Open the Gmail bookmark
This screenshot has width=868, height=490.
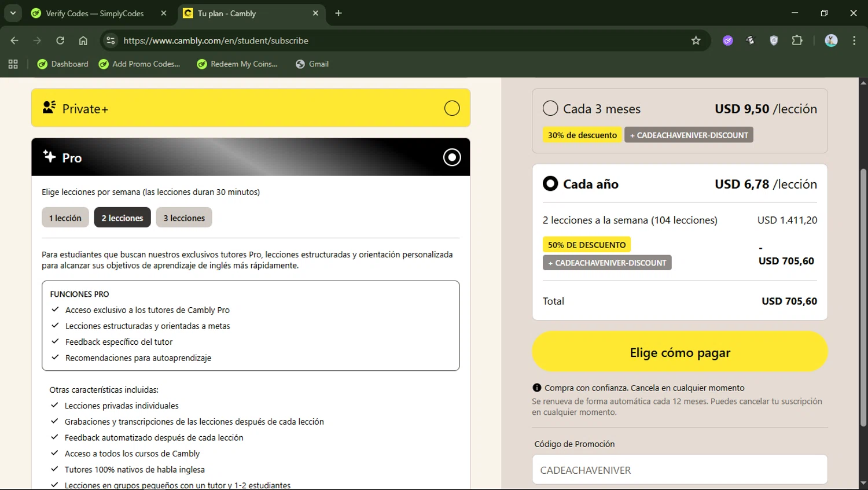pyautogui.click(x=312, y=64)
